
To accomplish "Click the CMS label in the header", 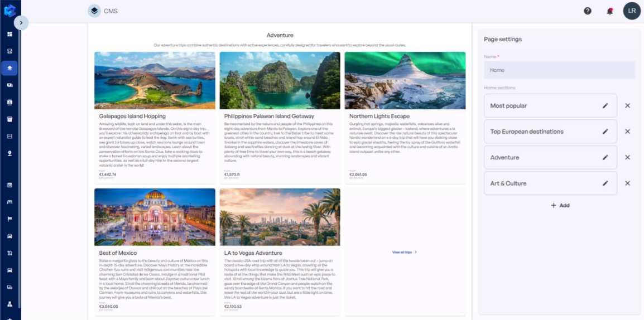I will tap(111, 11).
